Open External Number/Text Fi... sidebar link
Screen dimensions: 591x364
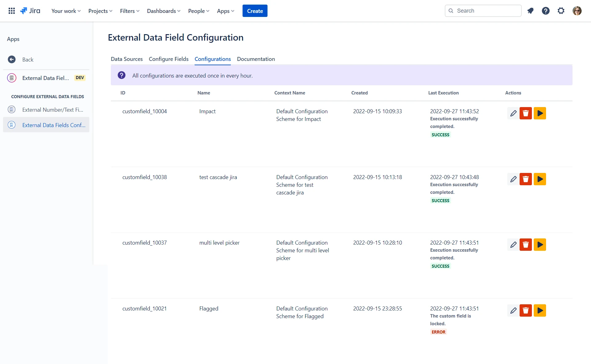click(46, 110)
